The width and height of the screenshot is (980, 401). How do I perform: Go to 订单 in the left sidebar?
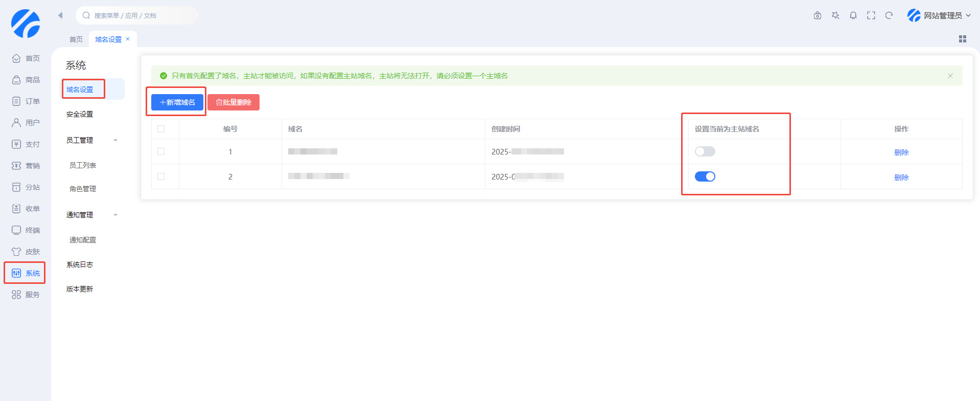click(x=26, y=101)
